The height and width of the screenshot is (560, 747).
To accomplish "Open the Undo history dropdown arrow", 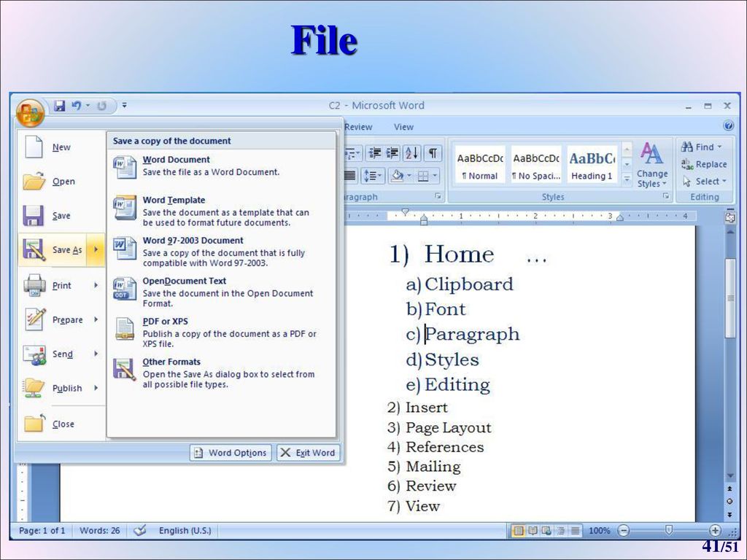I will click(88, 106).
